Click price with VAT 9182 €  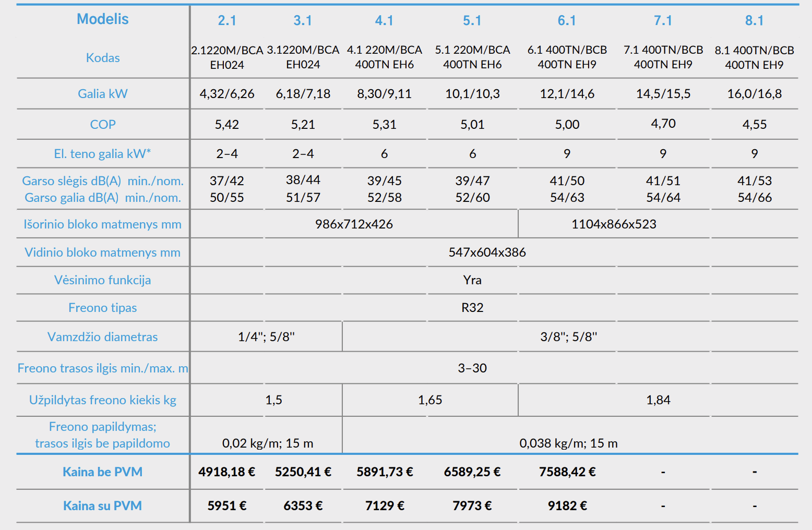[x=567, y=506]
